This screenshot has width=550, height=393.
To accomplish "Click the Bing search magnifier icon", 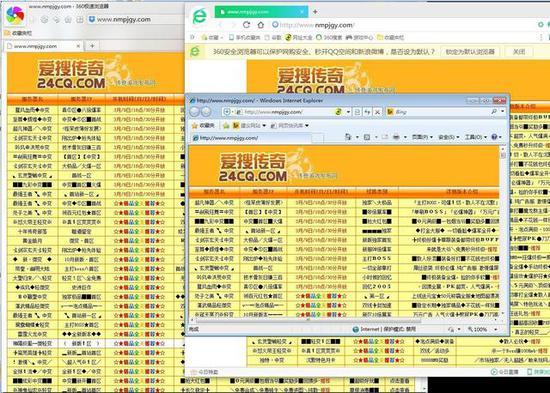I will [x=494, y=112].
